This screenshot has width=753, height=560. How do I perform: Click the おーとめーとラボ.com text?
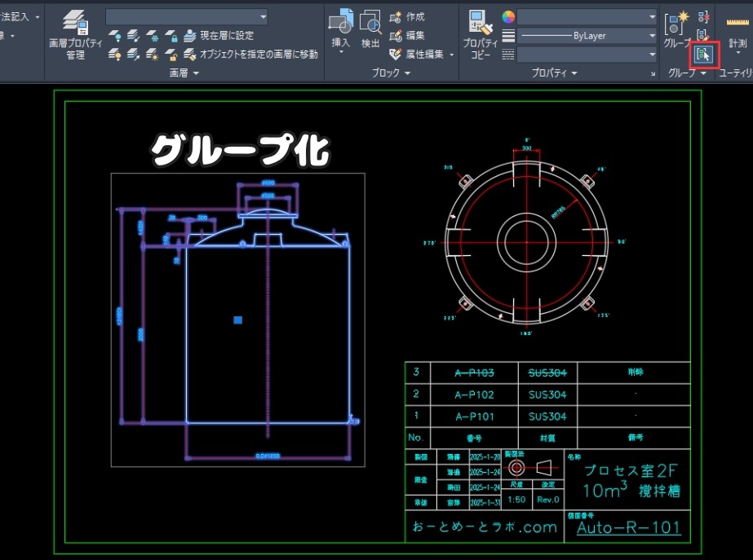485,527
